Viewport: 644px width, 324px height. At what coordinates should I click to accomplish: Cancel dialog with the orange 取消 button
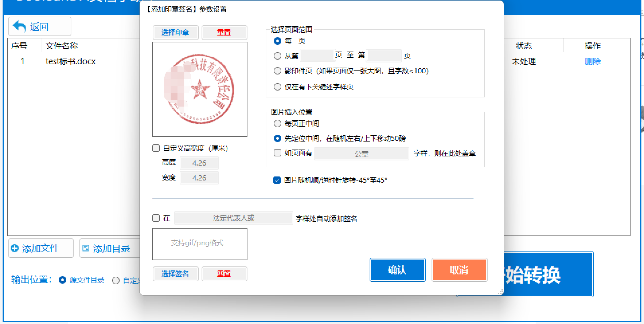coord(459,270)
